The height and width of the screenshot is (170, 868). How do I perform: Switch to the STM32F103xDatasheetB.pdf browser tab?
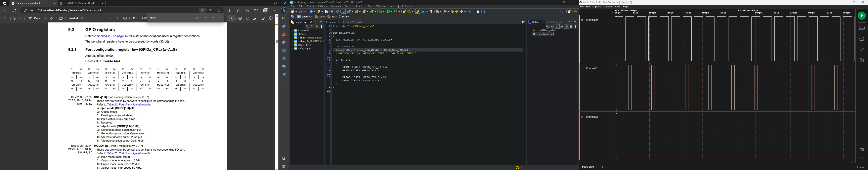pos(80,3)
